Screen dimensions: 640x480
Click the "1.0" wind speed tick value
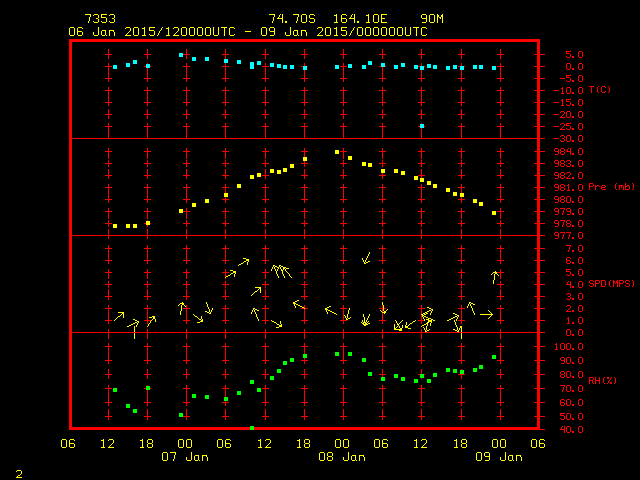tap(574, 321)
